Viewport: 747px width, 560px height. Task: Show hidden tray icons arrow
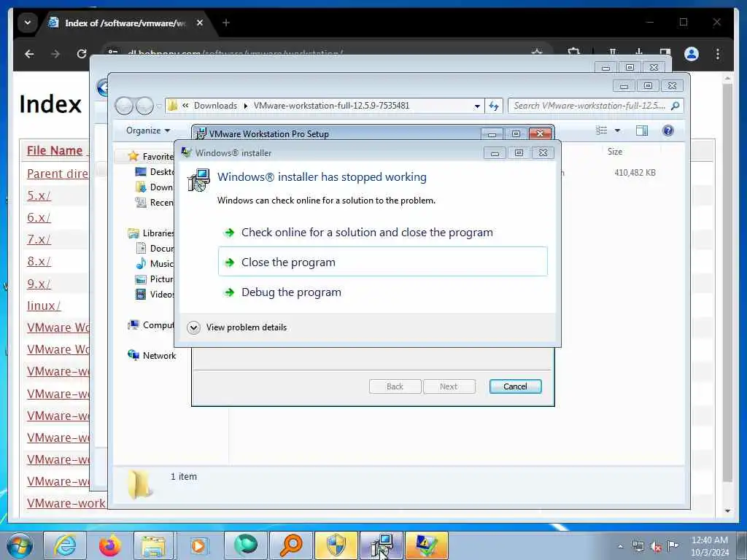(620, 547)
